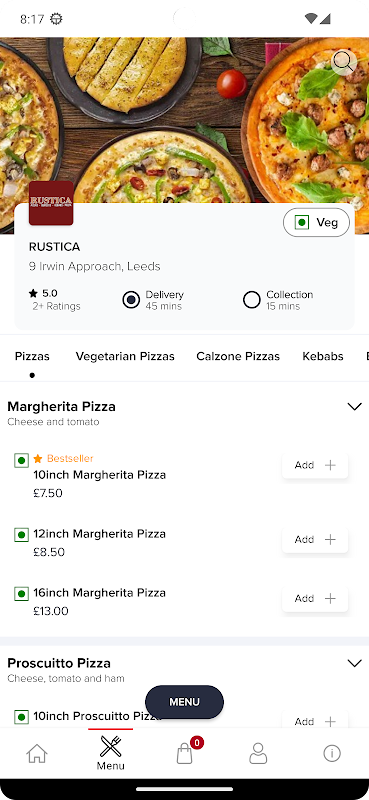Open the search magnifier icon

pyautogui.click(x=344, y=63)
